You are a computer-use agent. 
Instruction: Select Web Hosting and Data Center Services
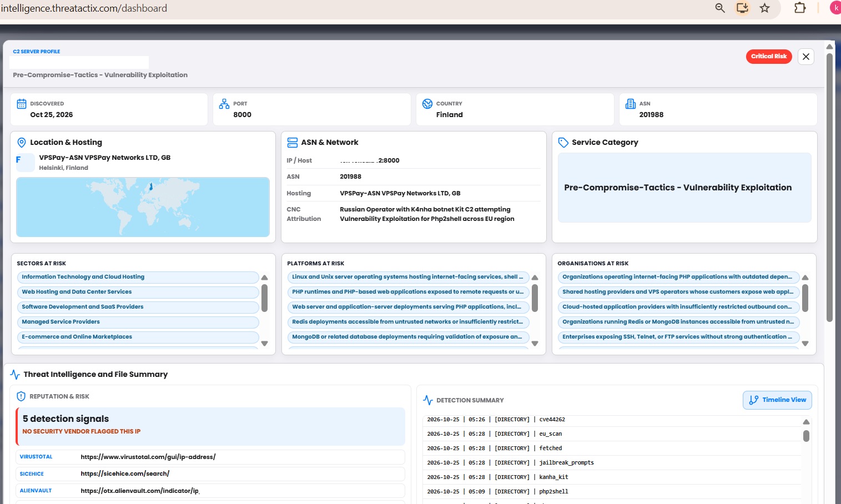[138, 292]
